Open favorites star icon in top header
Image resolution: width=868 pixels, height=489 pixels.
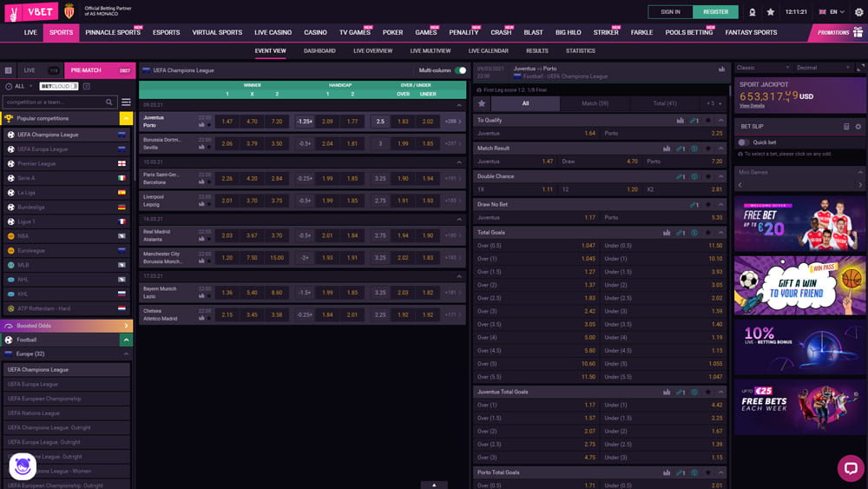coord(771,11)
